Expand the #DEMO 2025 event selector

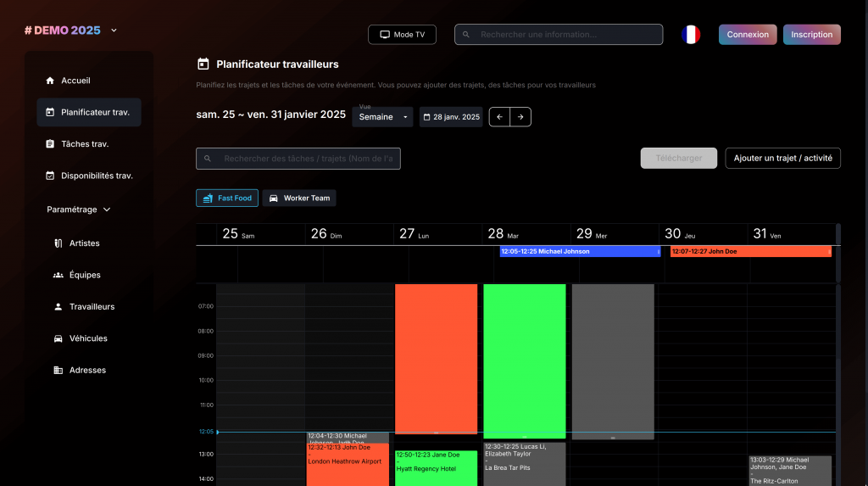click(114, 31)
